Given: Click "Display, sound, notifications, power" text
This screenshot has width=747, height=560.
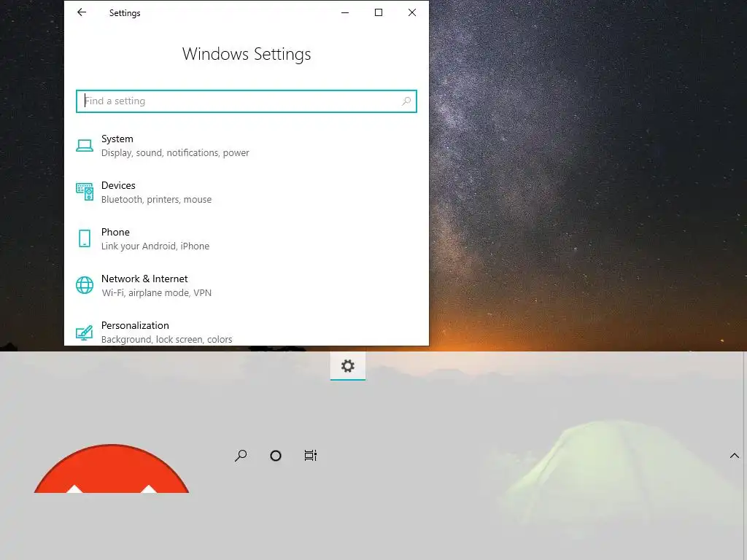Looking at the screenshot, I should point(175,153).
